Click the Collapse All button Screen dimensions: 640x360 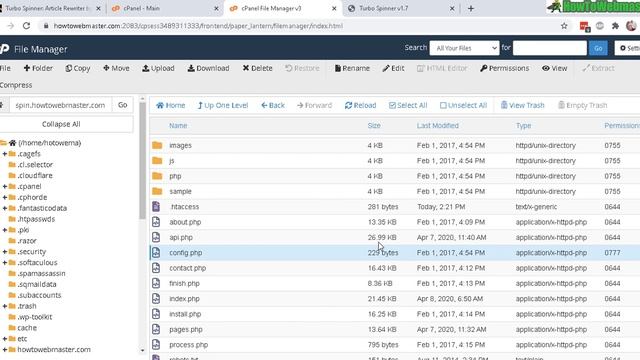[61, 124]
